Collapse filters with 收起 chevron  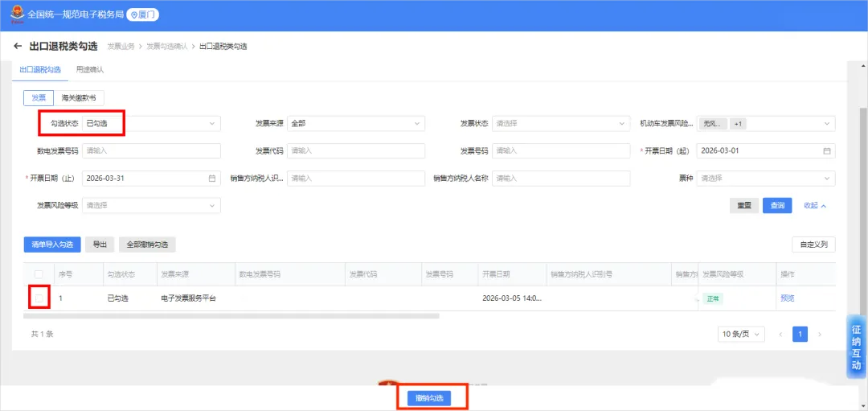pos(815,206)
